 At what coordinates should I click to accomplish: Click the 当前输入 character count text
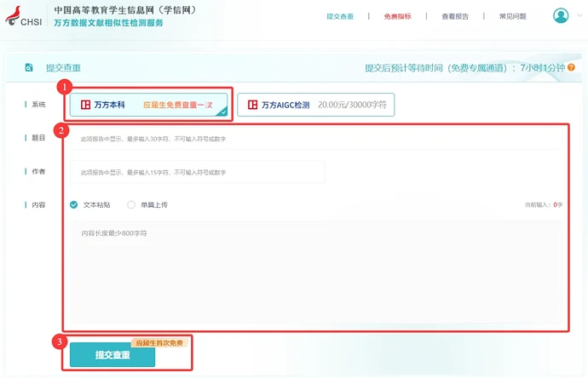point(544,204)
